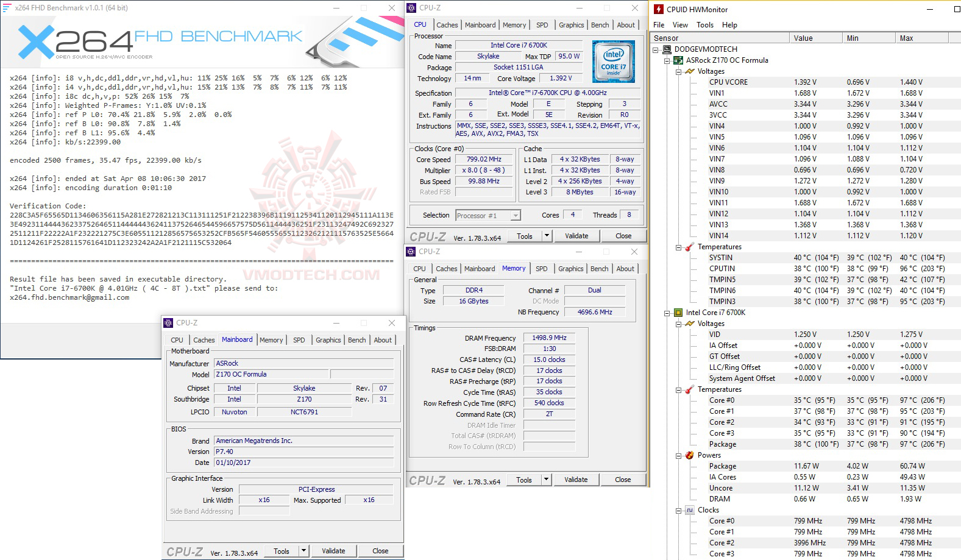Click Close button in CPU-Z CPU window
The image size is (961, 560).
pyautogui.click(x=623, y=236)
